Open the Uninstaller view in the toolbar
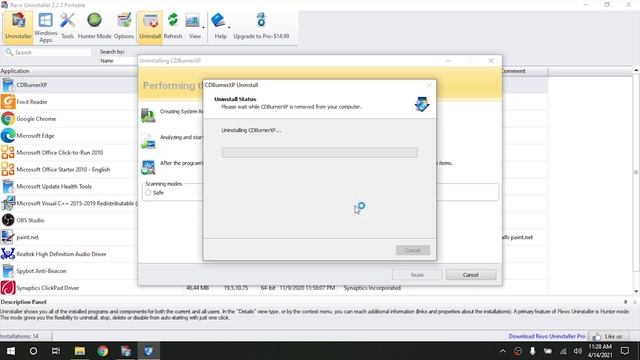 [18, 27]
